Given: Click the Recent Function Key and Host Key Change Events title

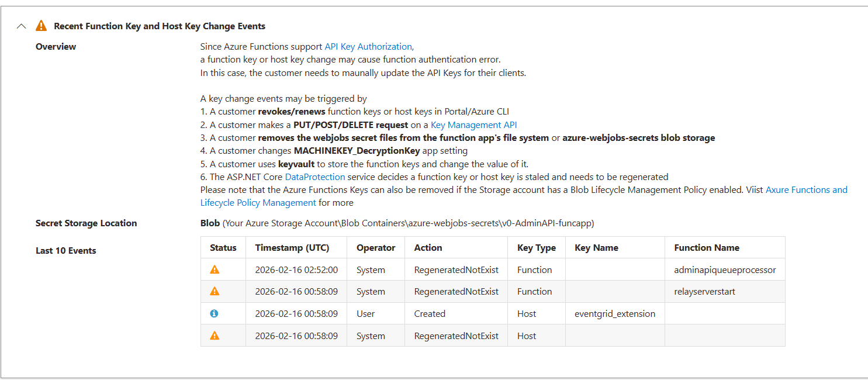Looking at the screenshot, I should click(160, 26).
